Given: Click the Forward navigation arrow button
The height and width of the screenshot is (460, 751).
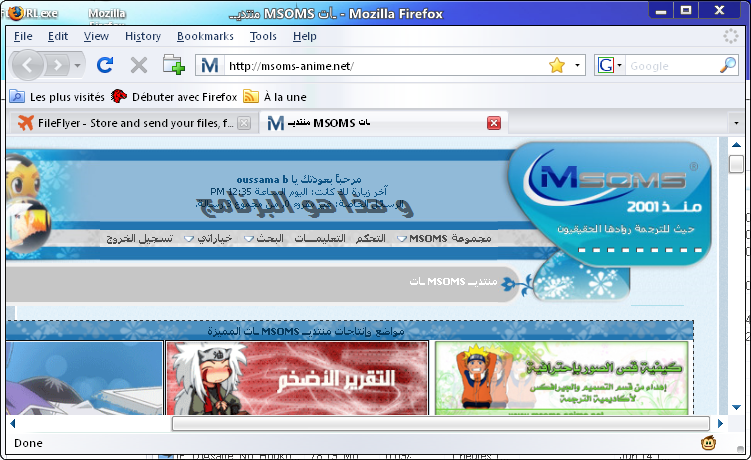Looking at the screenshot, I should point(58,65).
